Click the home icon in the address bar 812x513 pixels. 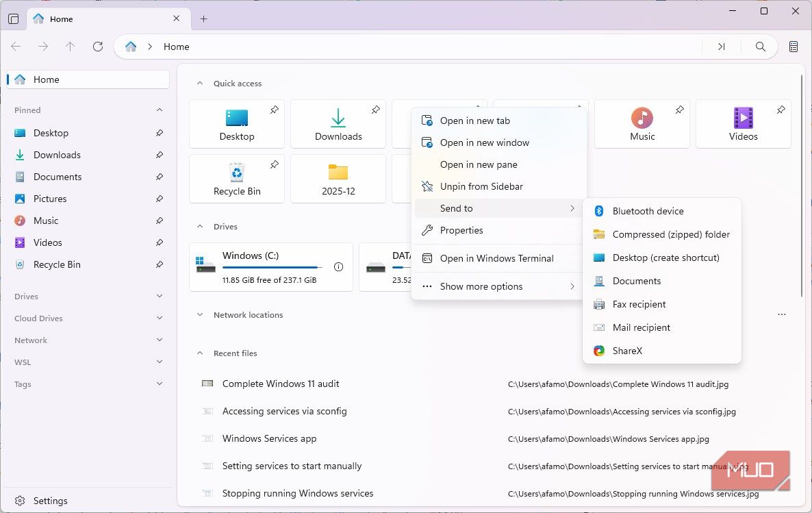tap(131, 47)
